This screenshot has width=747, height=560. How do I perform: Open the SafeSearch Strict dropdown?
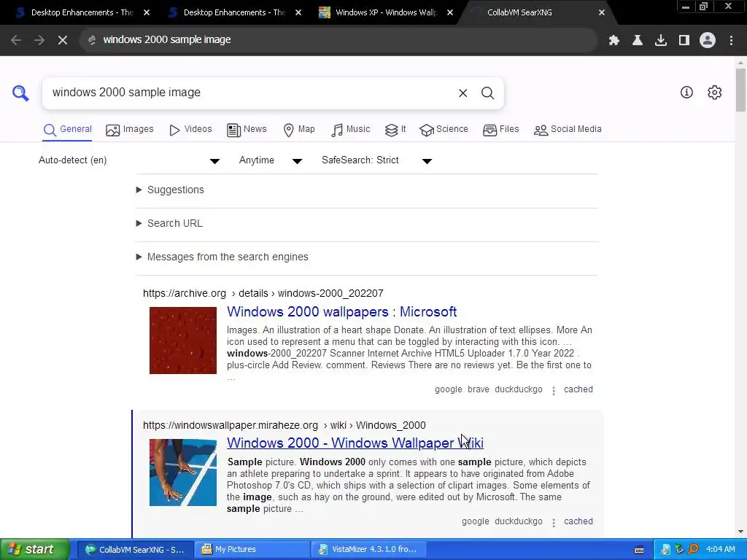(x=376, y=160)
